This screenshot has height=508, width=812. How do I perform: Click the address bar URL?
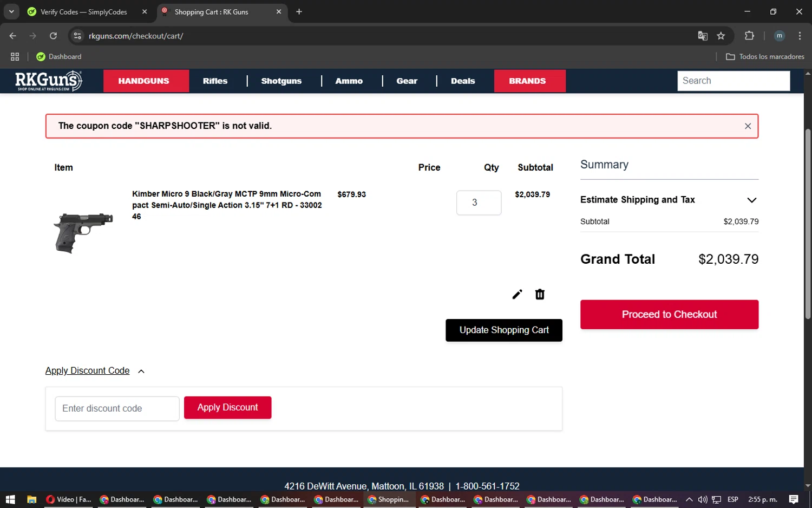(x=136, y=36)
